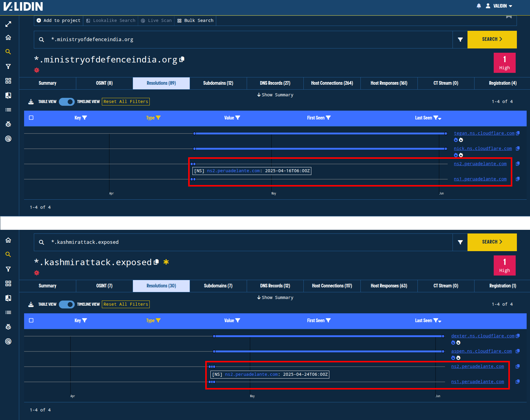Start a Live Scan
Viewport: 530px width, 420px height.
coord(156,20)
